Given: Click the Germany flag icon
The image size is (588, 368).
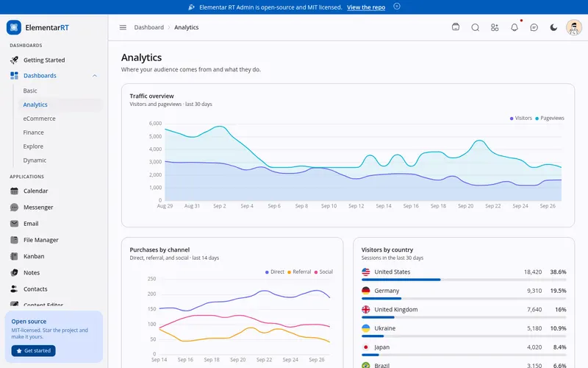Looking at the screenshot, I should point(365,290).
